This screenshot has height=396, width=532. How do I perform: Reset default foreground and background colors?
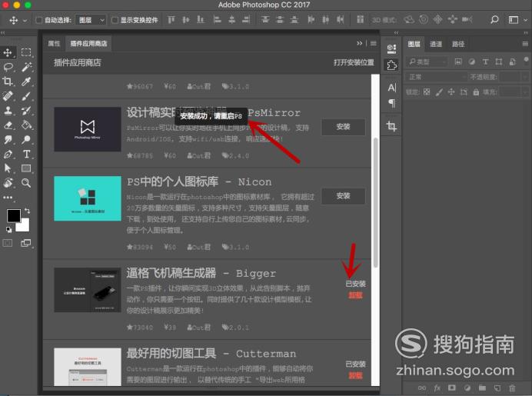(8, 230)
